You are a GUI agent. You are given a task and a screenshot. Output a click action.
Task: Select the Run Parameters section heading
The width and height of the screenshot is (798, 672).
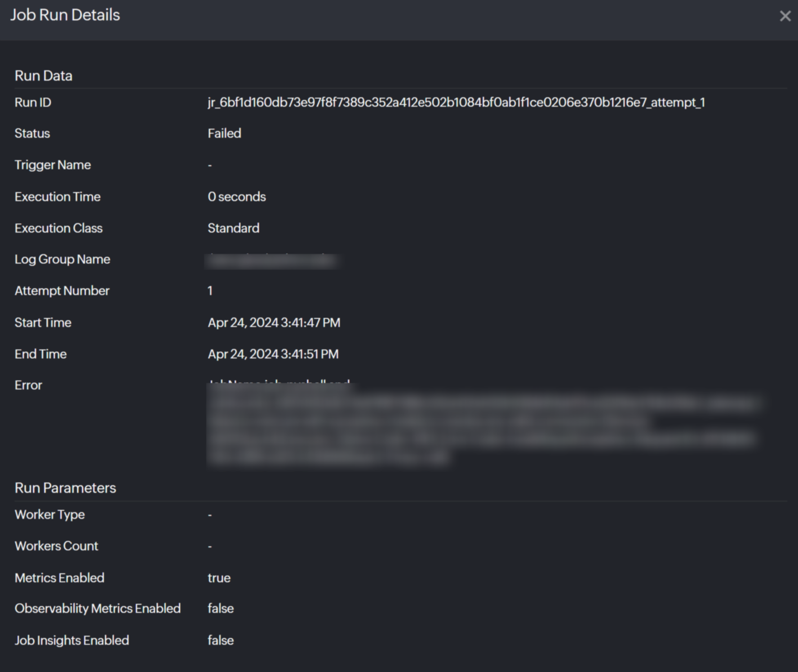[65, 488]
